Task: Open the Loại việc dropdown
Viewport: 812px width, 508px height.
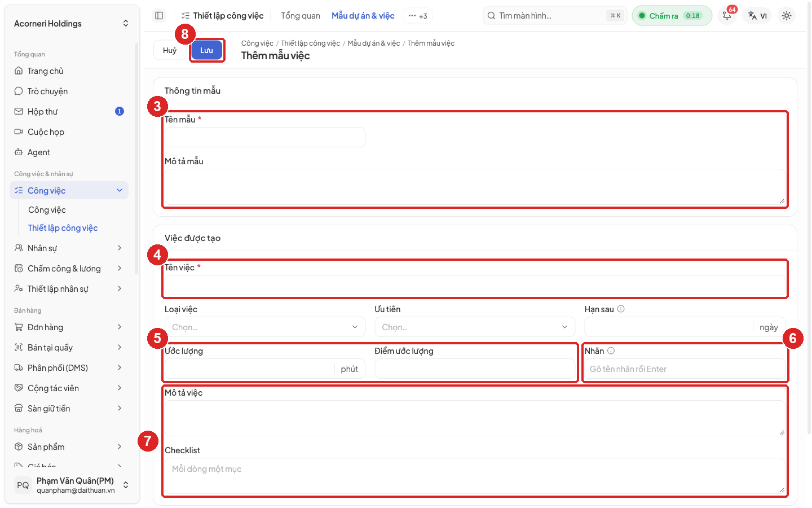Action: (x=265, y=327)
